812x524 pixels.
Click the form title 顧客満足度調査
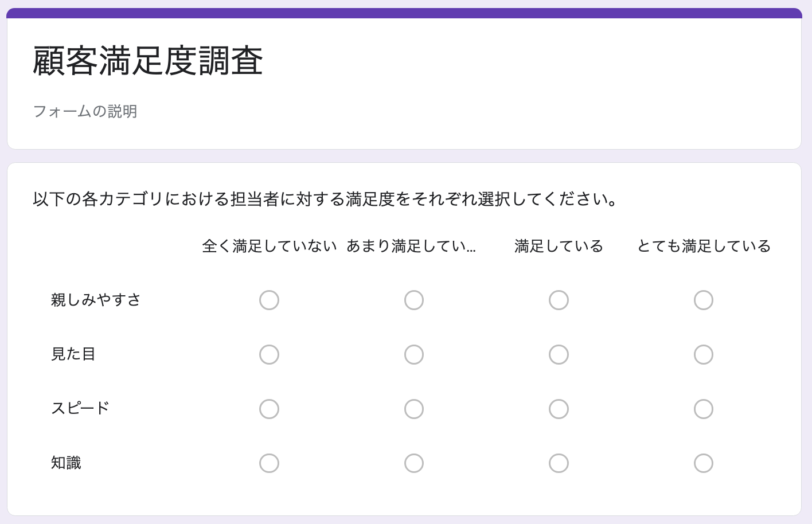[148, 61]
